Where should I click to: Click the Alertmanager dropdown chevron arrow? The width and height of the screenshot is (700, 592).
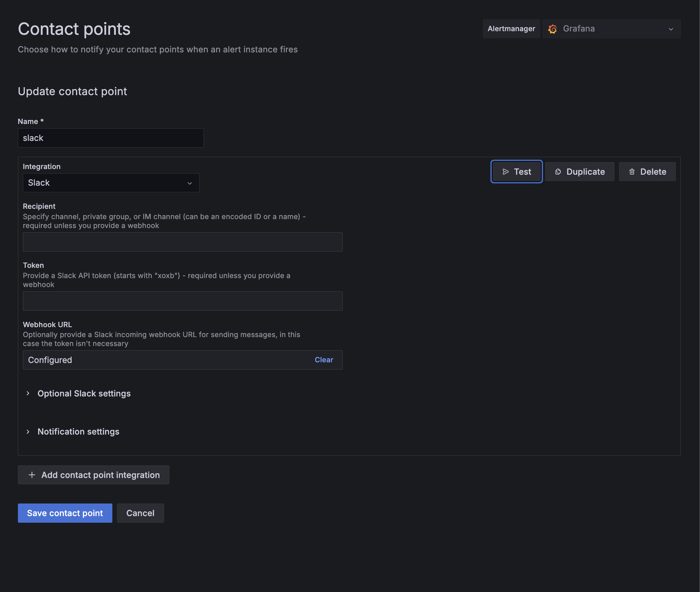tap(671, 29)
